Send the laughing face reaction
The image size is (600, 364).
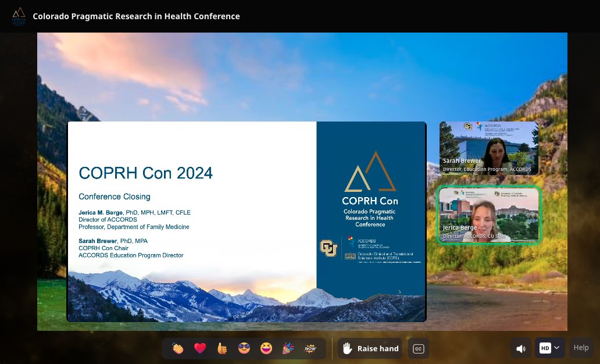click(266, 348)
